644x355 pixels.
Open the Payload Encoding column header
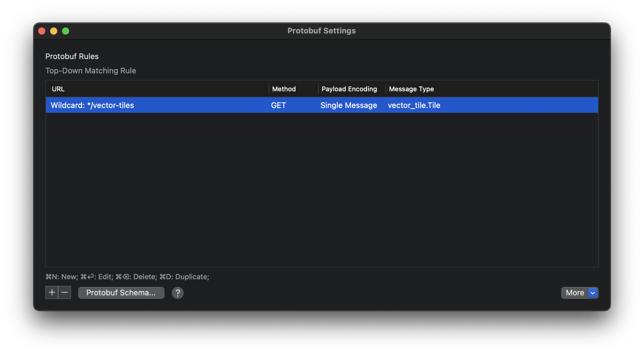point(349,89)
